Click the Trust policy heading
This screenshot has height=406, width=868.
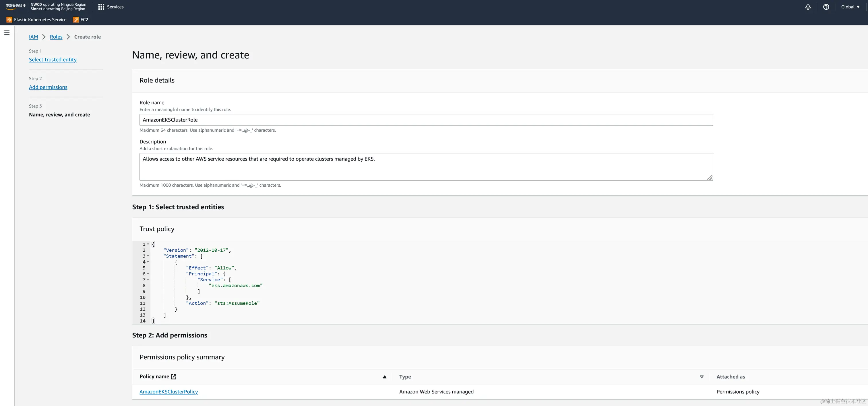coord(157,229)
